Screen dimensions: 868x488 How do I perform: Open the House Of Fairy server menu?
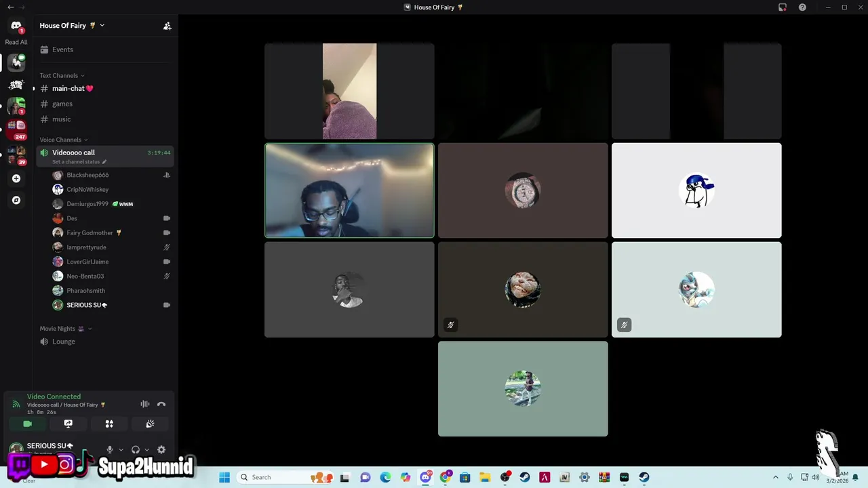pyautogui.click(x=72, y=26)
